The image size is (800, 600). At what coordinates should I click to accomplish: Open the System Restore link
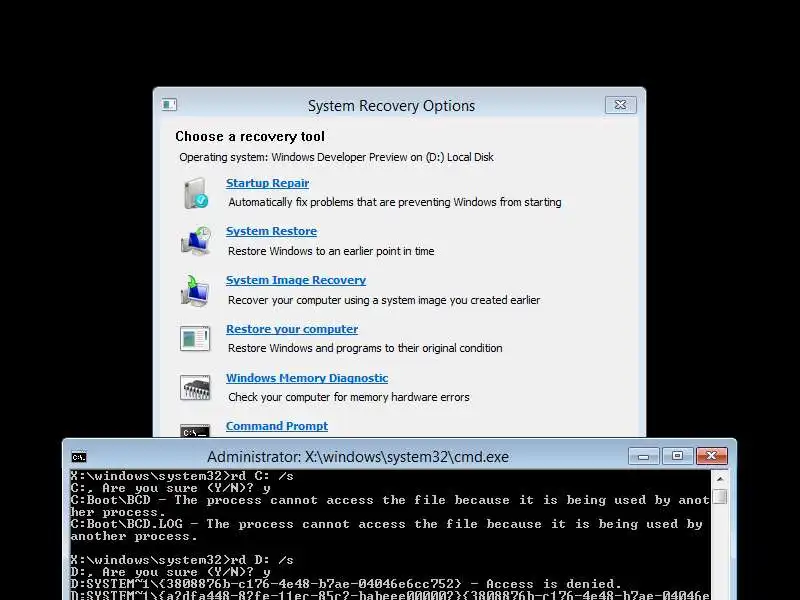271,231
